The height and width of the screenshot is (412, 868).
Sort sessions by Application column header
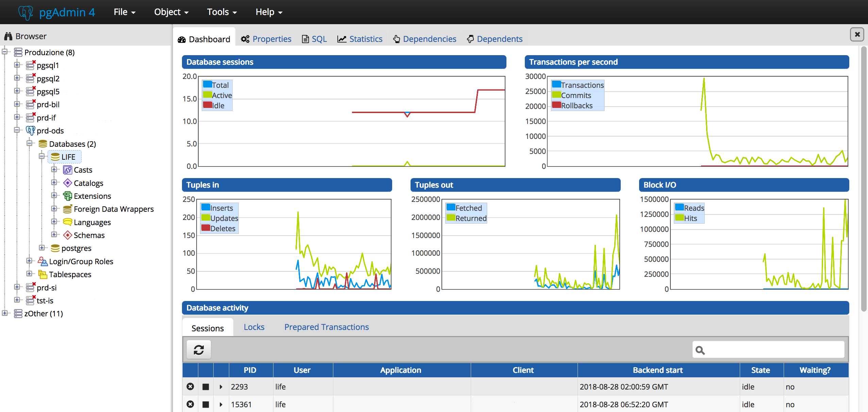(x=401, y=370)
